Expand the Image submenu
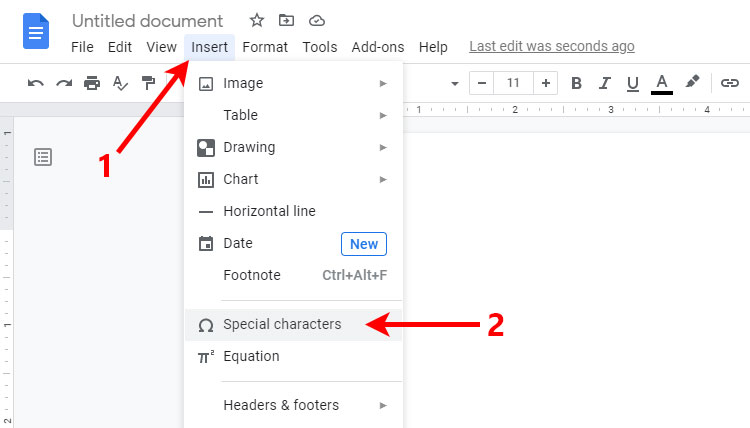 tap(293, 83)
